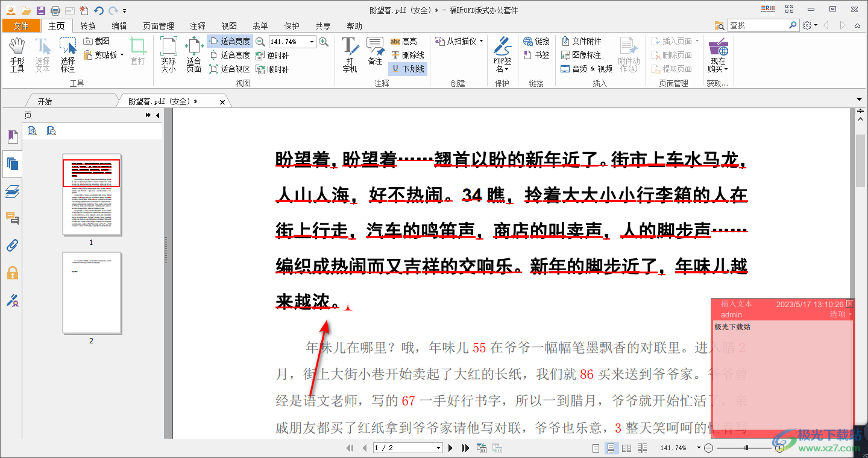
Task: Open the Buy Now (现在购买) dropdown
Action: pyautogui.click(x=718, y=55)
